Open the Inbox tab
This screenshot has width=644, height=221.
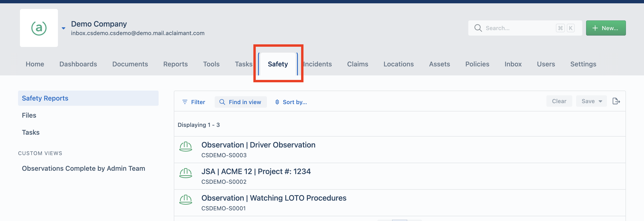(513, 64)
